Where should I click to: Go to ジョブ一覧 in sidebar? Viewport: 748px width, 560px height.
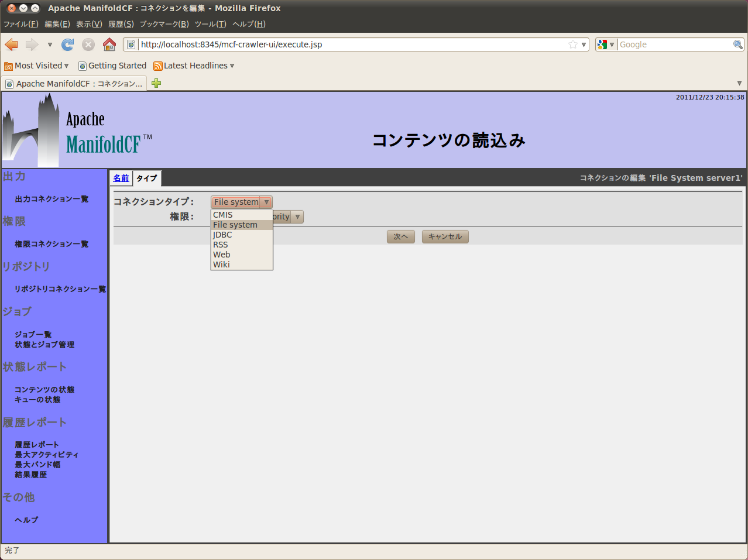(33, 335)
